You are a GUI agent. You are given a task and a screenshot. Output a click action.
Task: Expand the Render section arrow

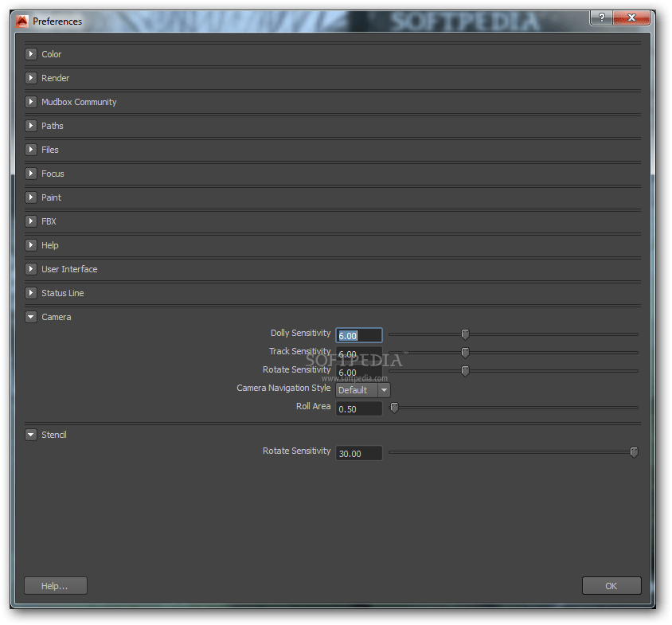pos(31,78)
